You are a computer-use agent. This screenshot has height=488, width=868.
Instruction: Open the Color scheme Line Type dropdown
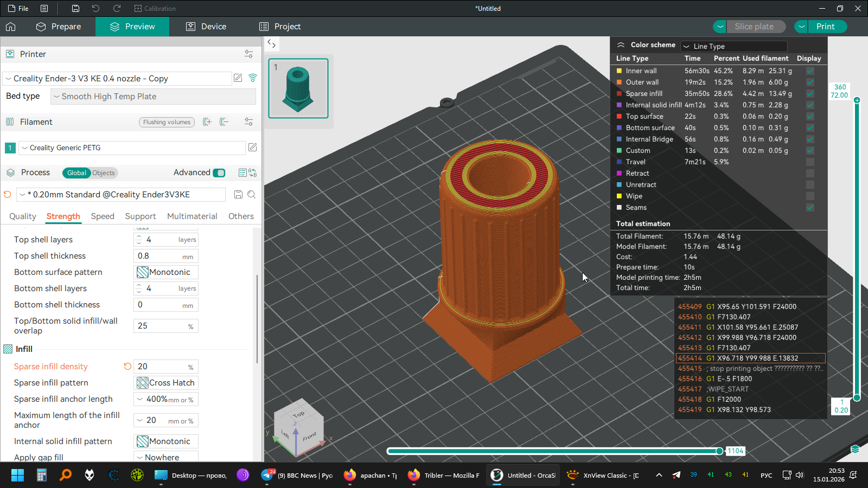click(733, 47)
